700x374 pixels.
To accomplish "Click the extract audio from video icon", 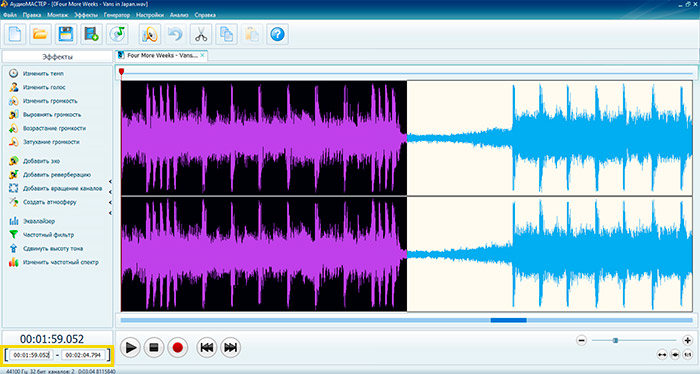I will (92, 34).
